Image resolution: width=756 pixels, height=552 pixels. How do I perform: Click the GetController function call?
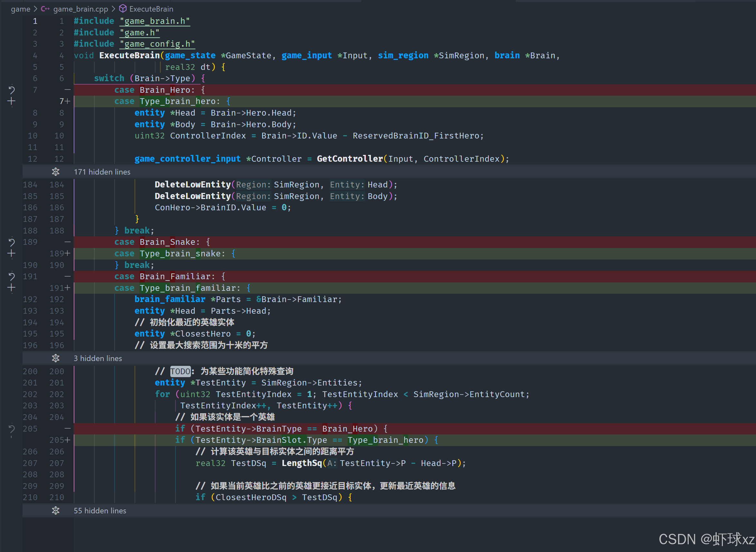point(349,159)
